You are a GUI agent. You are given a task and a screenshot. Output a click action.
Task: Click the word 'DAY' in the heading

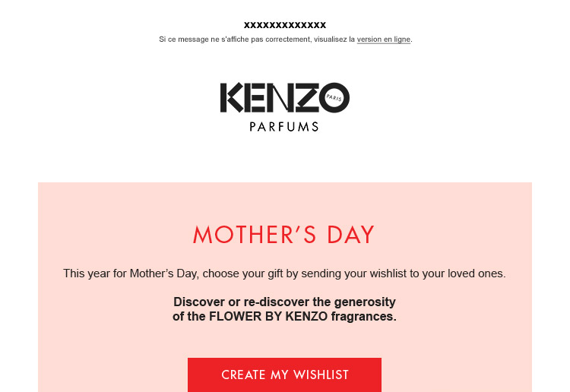(350, 235)
